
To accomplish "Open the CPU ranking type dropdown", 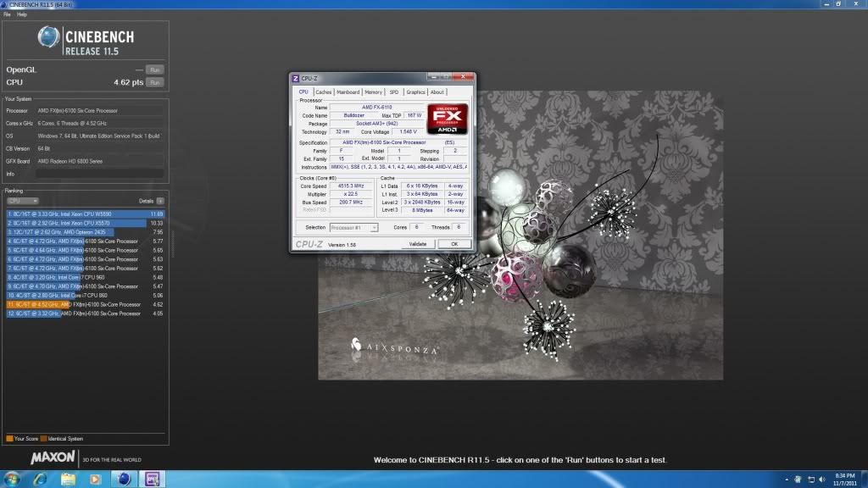I will 22,201.
